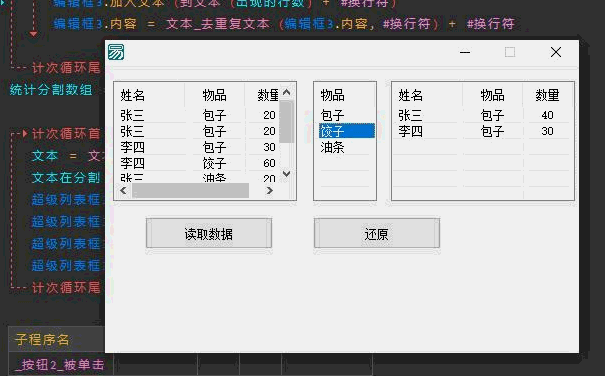Select 油条 in the middle 物品 list

(x=332, y=147)
